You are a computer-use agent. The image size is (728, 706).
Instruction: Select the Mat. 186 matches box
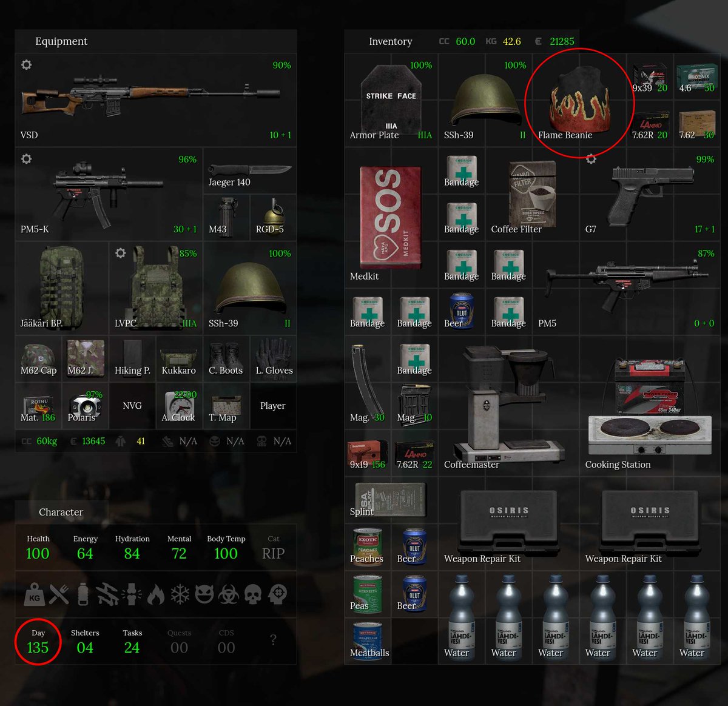click(x=38, y=406)
